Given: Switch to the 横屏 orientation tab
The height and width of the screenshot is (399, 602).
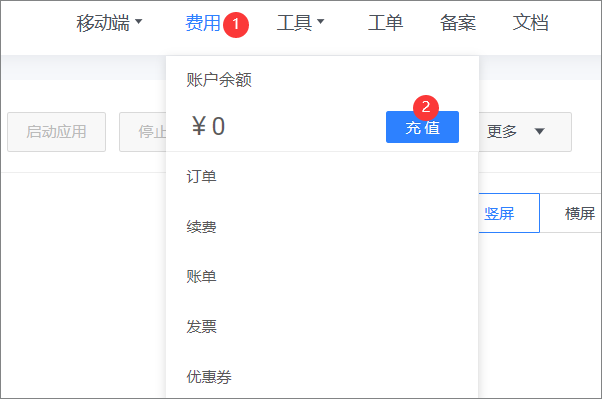Looking at the screenshot, I should [571, 213].
